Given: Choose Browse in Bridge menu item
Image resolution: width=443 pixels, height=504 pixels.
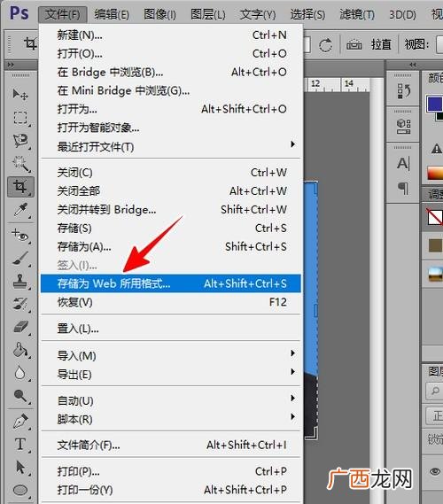Looking at the screenshot, I should [171, 73].
